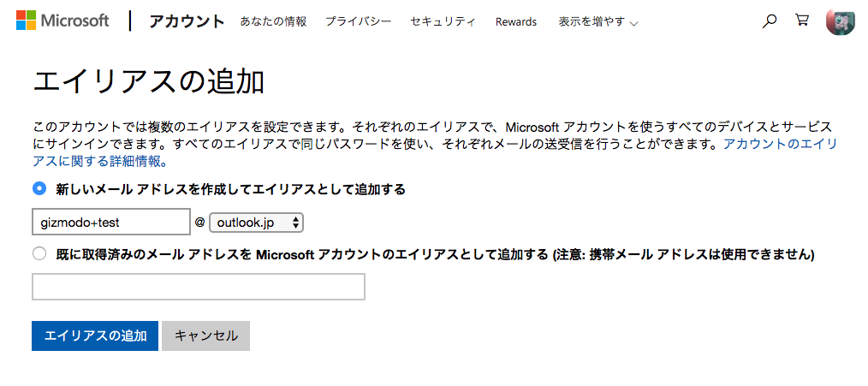Screen dimensions: 868x386
Task: Focus the gizmodo+test alias input field
Action: [x=111, y=223]
